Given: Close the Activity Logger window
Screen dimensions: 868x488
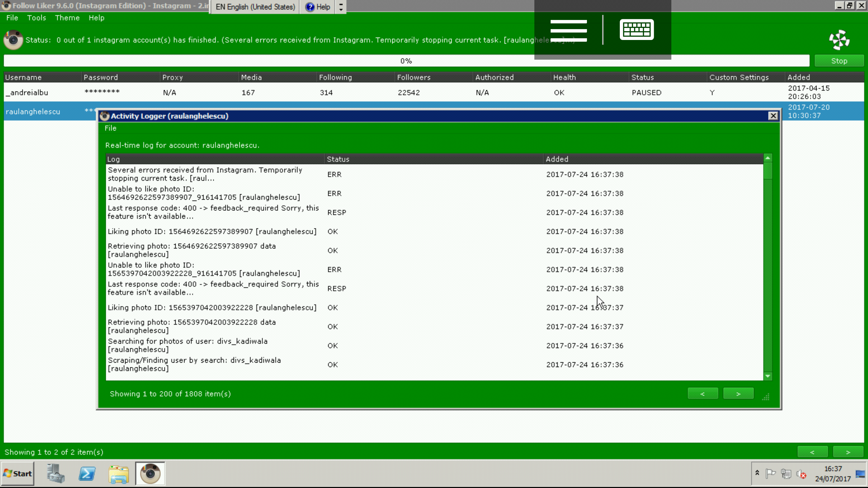Looking at the screenshot, I should [x=773, y=116].
